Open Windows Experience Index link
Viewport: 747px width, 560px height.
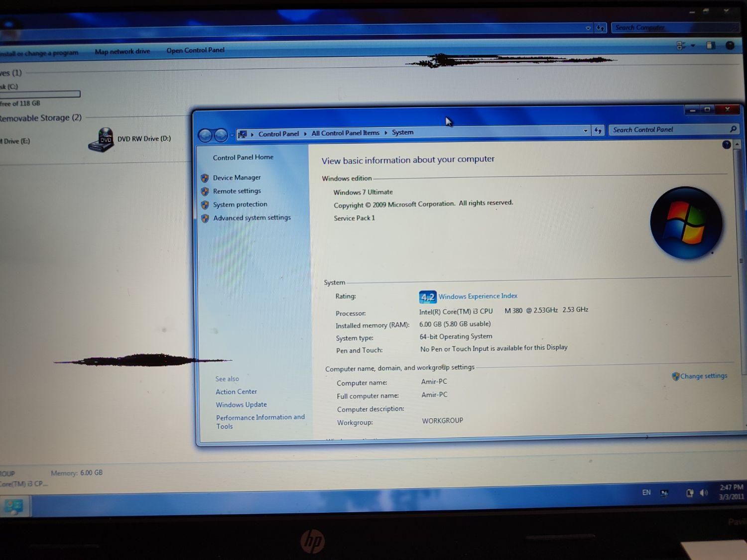(x=478, y=296)
